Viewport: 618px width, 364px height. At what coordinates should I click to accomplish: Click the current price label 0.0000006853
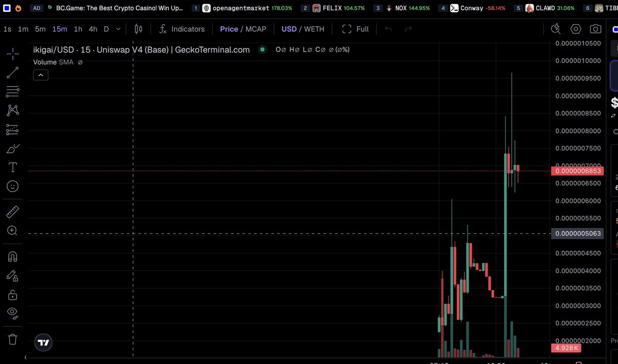click(x=576, y=170)
